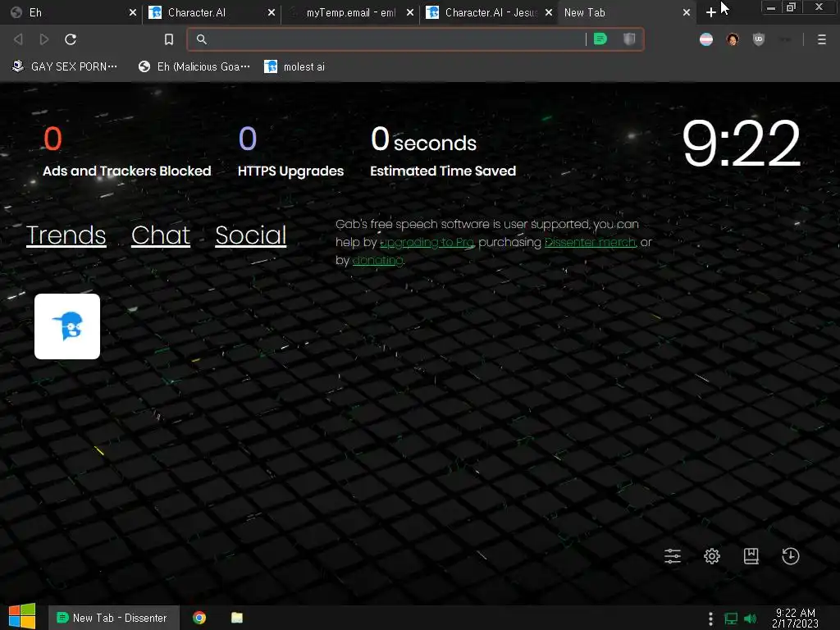840x630 pixels.
Task: Open the profile avatar icon
Action: click(x=733, y=39)
